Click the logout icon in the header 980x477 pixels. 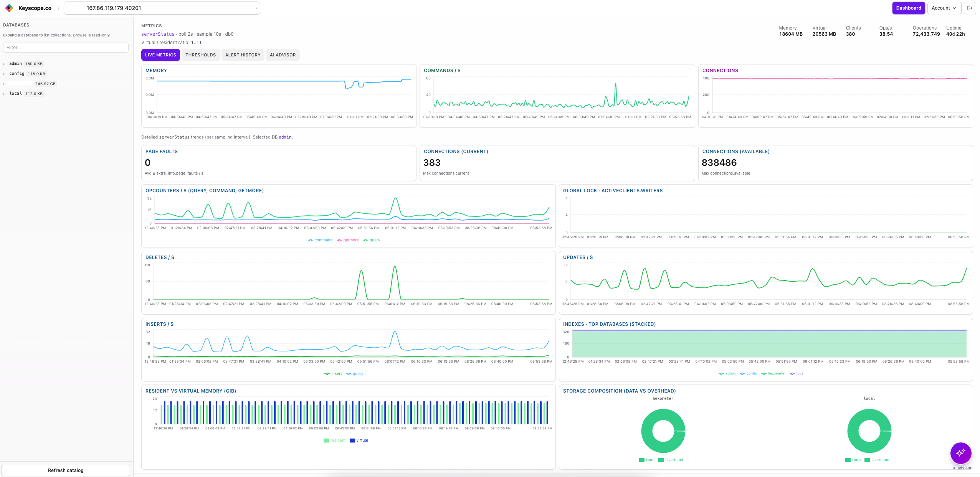[970, 8]
